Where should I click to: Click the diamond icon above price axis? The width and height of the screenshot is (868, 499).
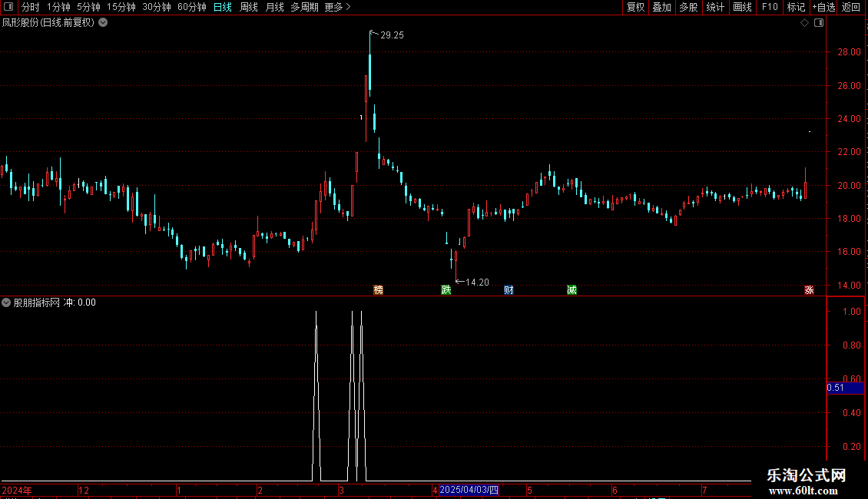pyautogui.click(x=804, y=23)
